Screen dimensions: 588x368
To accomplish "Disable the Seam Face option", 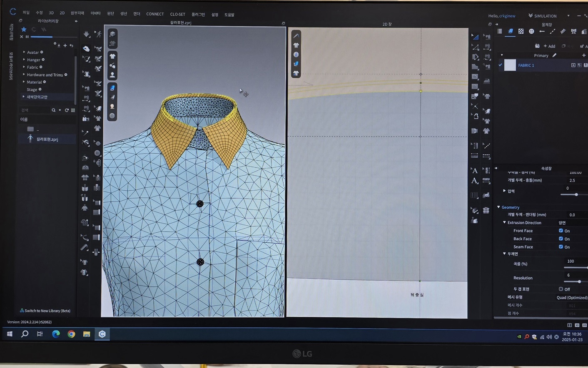I will pos(561,247).
